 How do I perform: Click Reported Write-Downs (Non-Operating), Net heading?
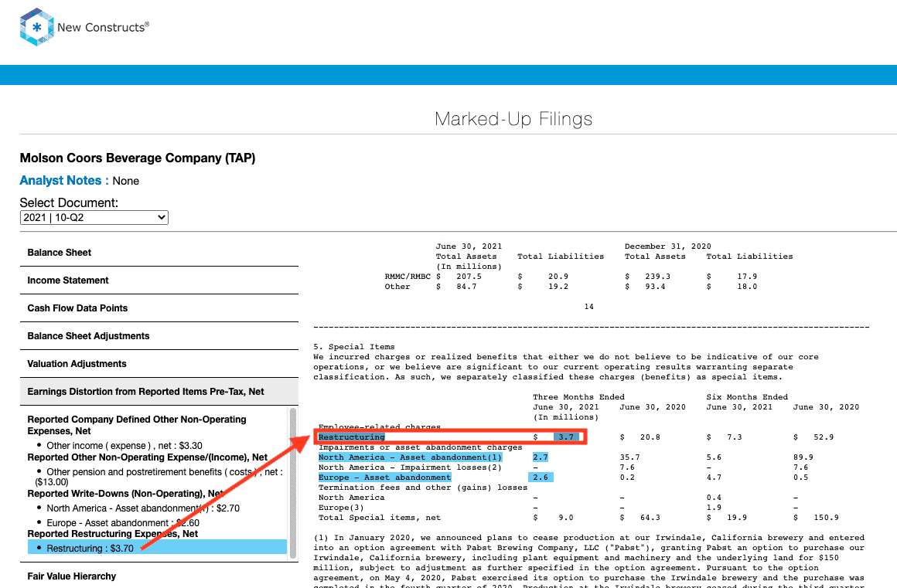[x=126, y=494]
